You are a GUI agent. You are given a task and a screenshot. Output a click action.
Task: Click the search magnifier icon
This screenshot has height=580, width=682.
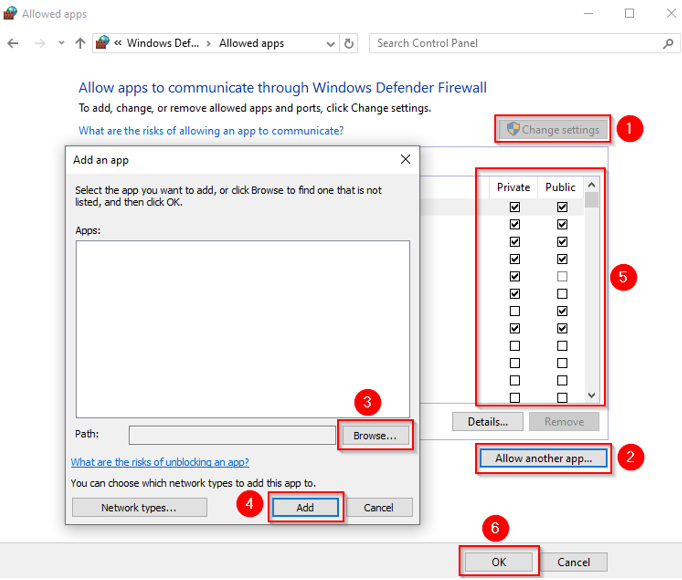pos(668,44)
